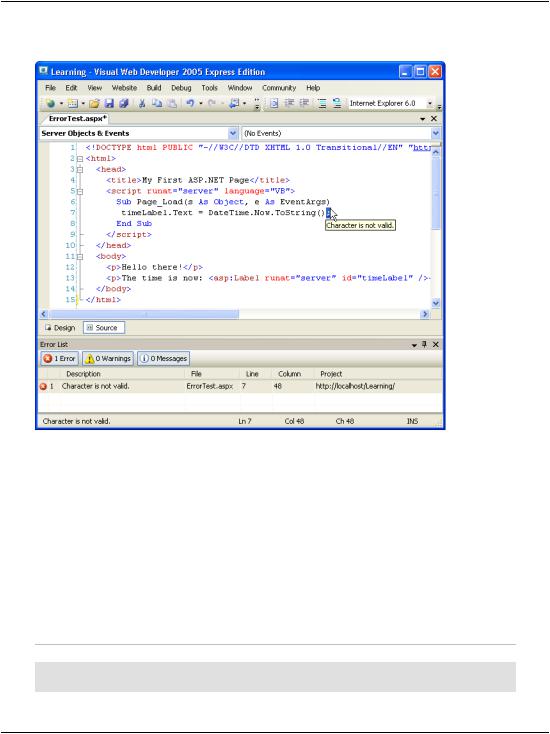This screenshot has height=734, width=550.
Task: Click the Format Document toolbar icon
Action: [274, 103]
